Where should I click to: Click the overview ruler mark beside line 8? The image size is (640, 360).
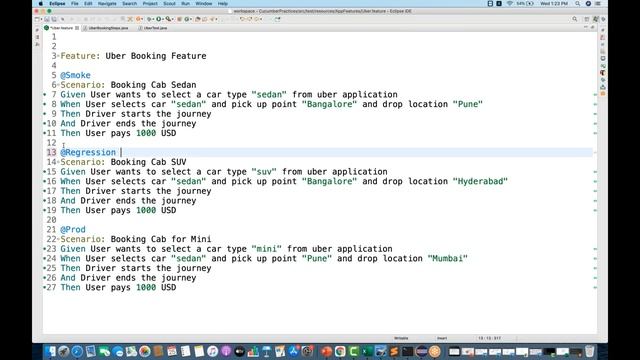coord(595,104)
